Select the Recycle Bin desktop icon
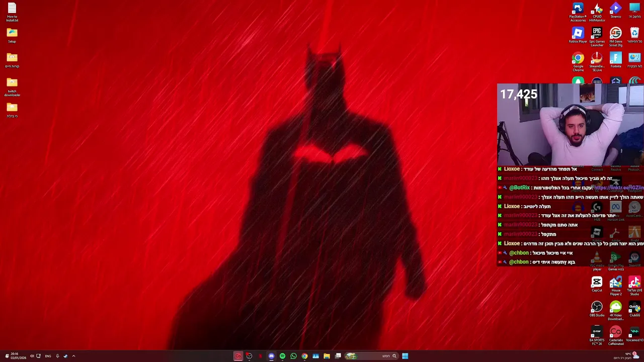This screenshot has width=644, height=362. [634, 36]
